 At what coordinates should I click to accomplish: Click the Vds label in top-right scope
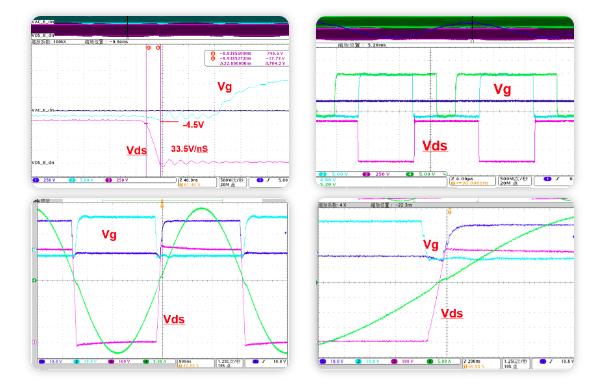(x=435, y=146)
